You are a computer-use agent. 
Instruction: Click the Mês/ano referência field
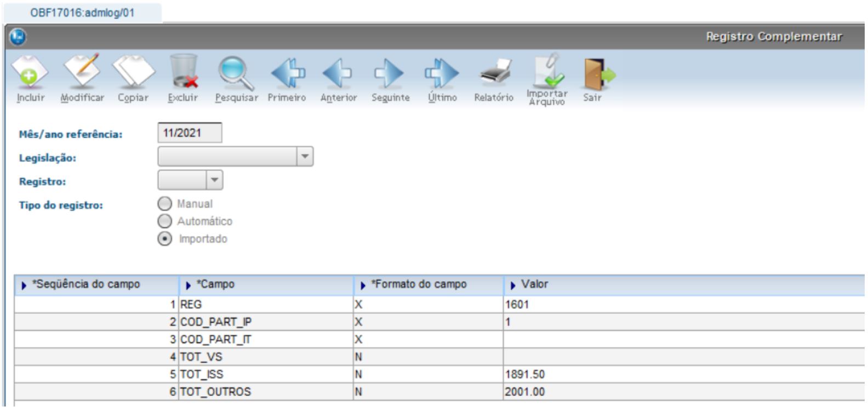point(190,133)
